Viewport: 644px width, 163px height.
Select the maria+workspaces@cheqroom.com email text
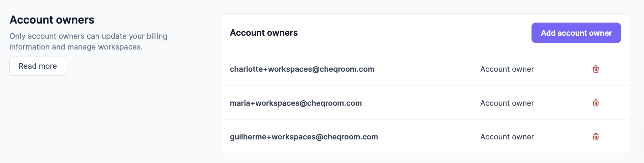coord(296,103)
